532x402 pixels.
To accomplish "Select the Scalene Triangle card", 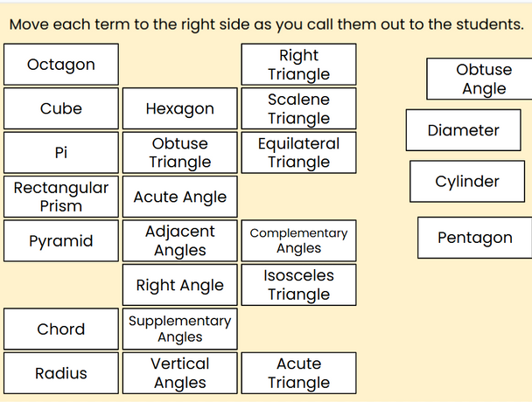I will (x=299, y=108).
